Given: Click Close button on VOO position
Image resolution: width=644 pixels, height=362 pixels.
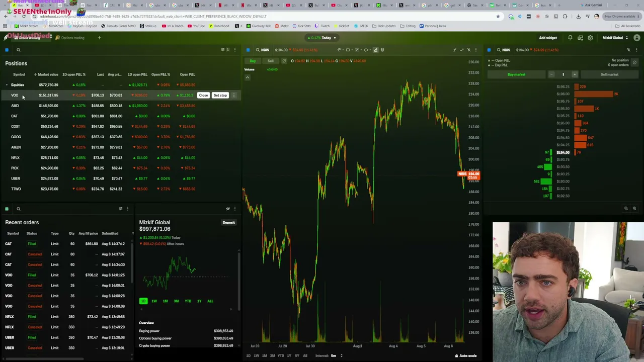Looking at the screenshot, I should tap(203, 95).
